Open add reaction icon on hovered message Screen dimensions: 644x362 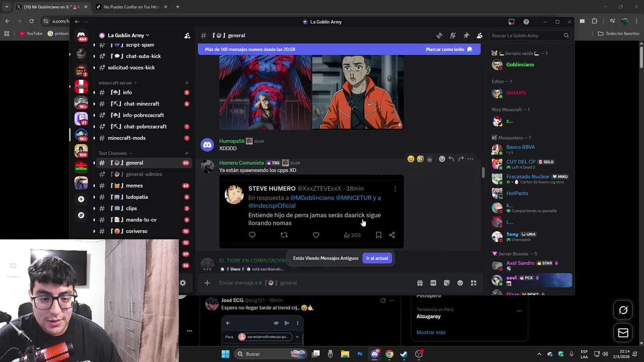[442, 159]
